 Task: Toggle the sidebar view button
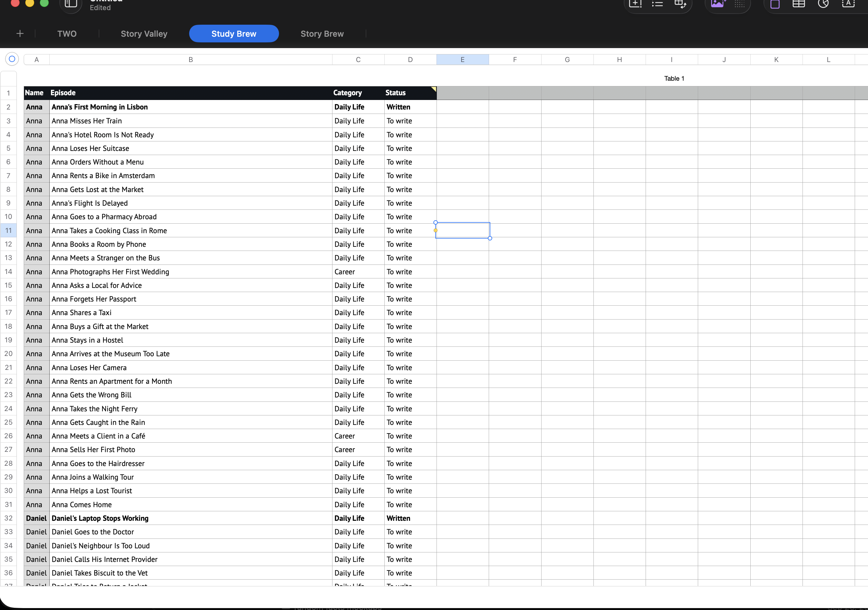[x=71, y=4]
